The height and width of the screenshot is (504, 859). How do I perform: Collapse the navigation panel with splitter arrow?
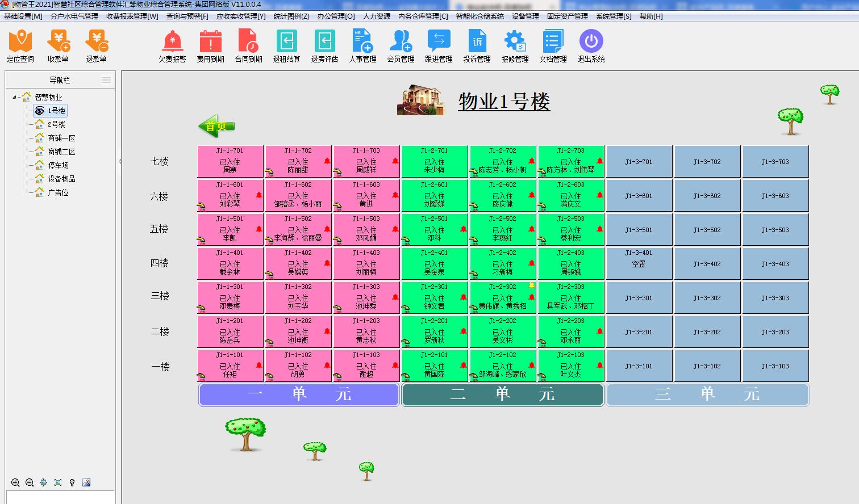tap(120, 162)
